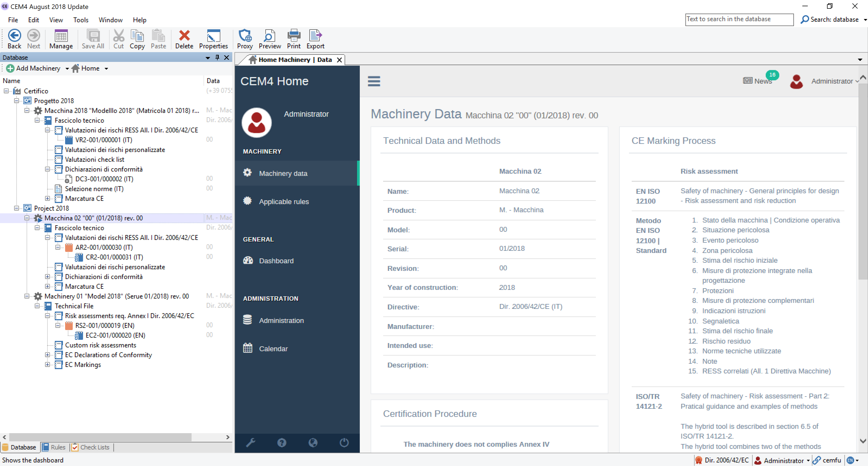This screenshot has height=466, width=868.
Task: Open the Properties toolbar icon
Action: [x=213, y=39]
